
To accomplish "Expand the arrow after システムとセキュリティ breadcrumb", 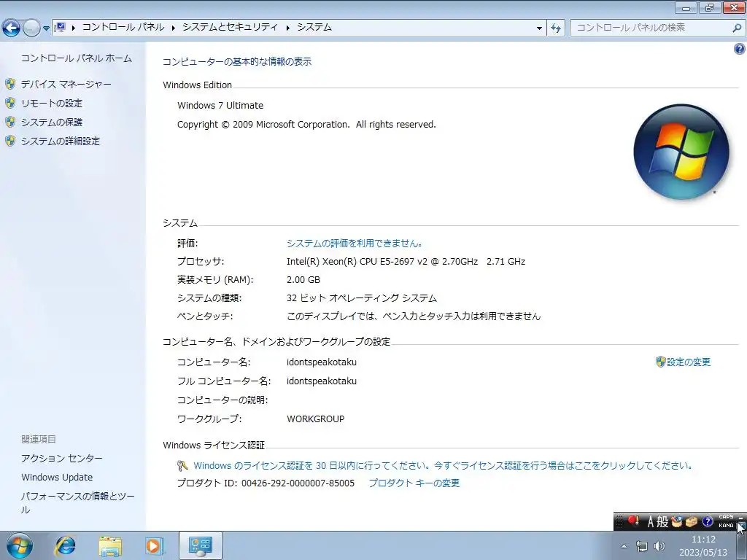I will (x=287, y=28).
